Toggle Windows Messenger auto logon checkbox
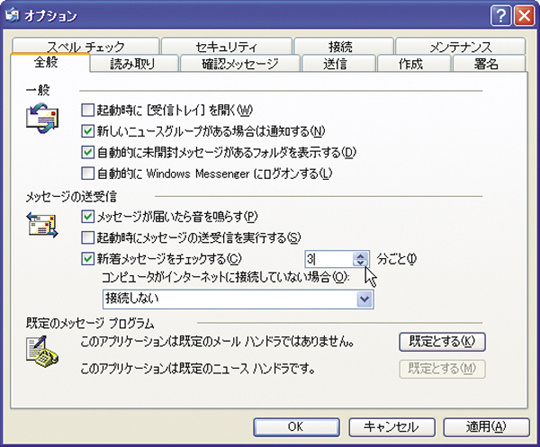 [87, 173]
